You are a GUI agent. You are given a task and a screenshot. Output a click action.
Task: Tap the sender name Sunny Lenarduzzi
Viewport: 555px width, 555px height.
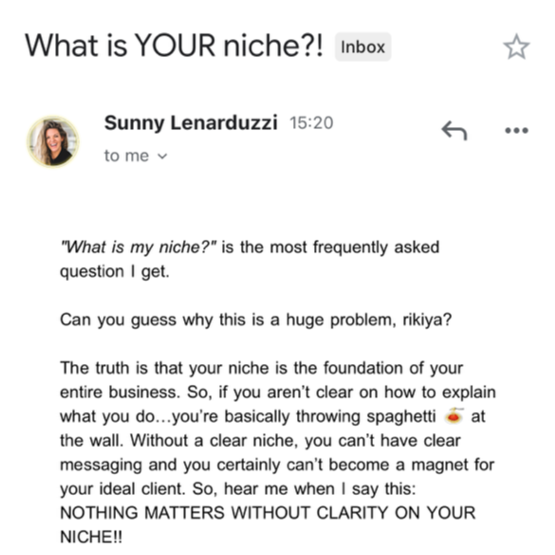tap(190, 123)
